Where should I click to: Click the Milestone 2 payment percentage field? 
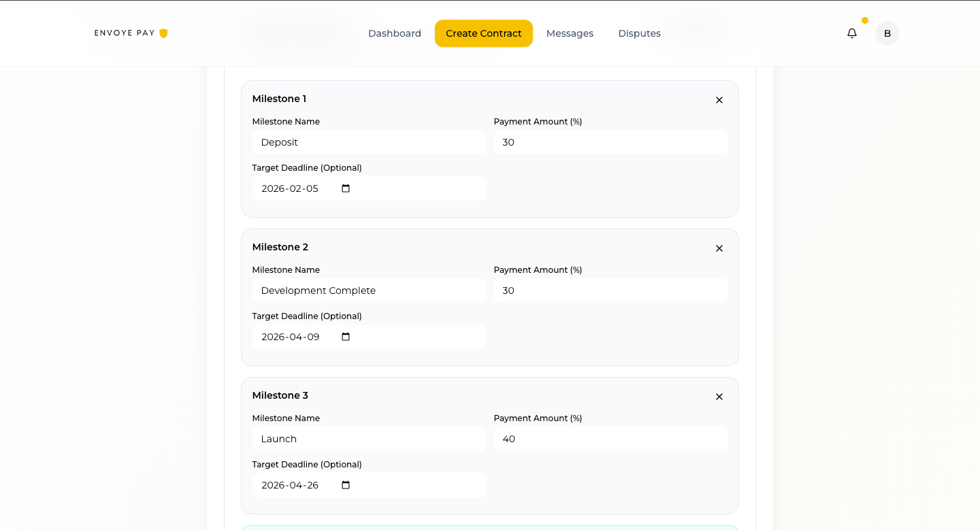610,291
